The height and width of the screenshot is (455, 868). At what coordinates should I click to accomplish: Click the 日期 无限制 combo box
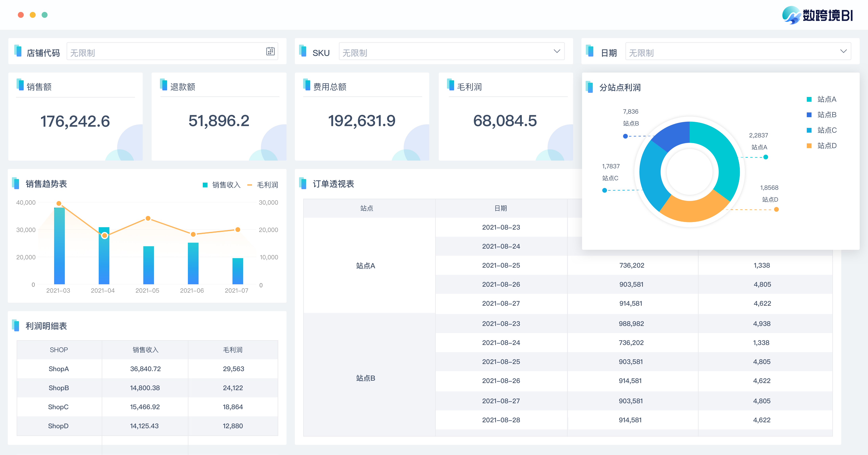738,51
